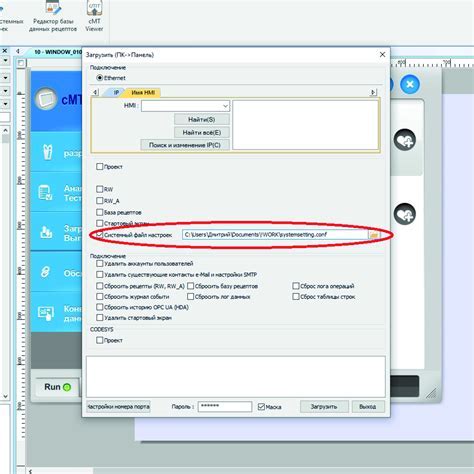The width and height of the screenshot is (474, 474).
Task: Click the left tab scroll arrow
Action: (95, 92)
